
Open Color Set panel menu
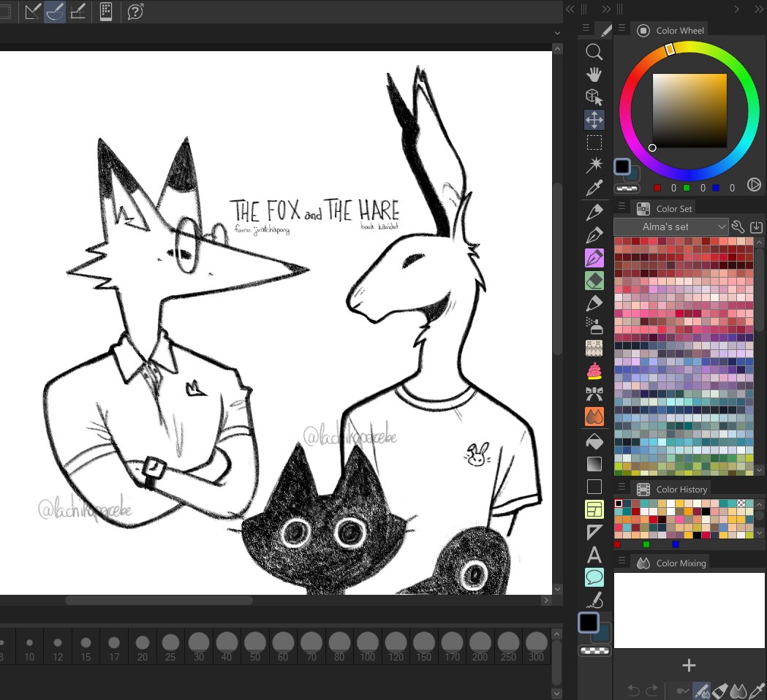tap(621, 206)
